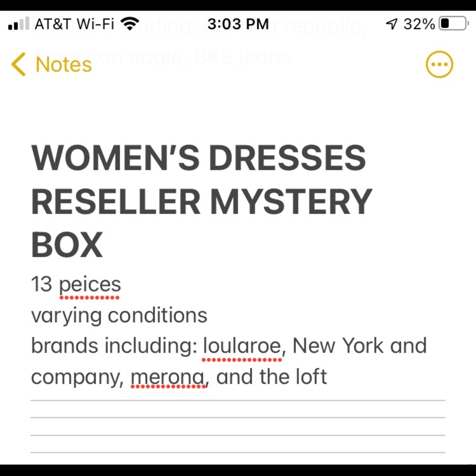Tap 'Notes' to return to notes list
476x476 pixels.
coord(63,64)
